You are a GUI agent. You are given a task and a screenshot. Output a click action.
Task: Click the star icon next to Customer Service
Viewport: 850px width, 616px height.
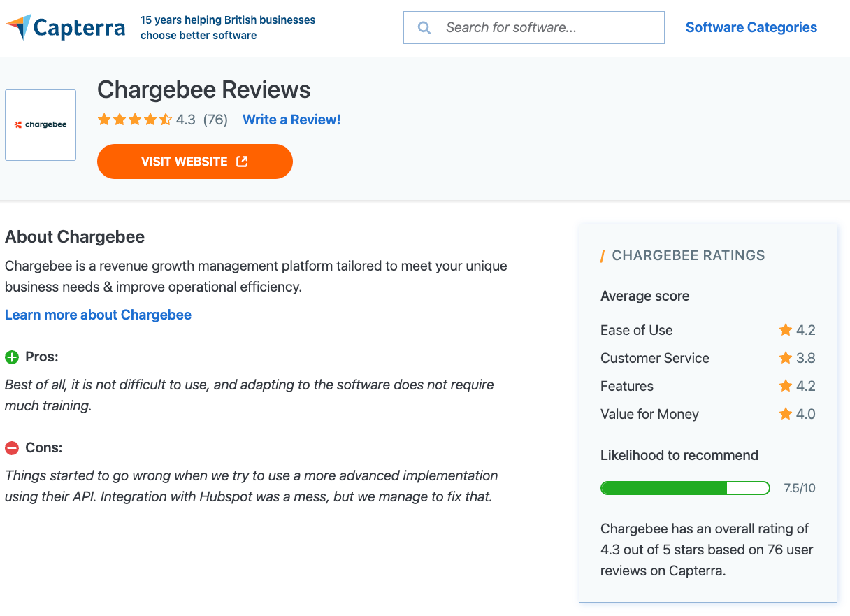(784, 357)
